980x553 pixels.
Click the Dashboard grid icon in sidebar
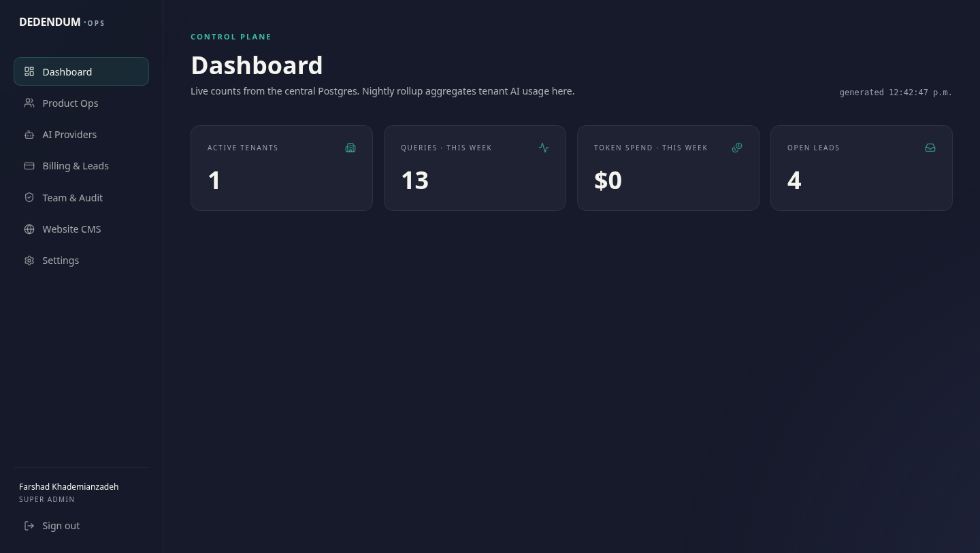pos(29,71)
